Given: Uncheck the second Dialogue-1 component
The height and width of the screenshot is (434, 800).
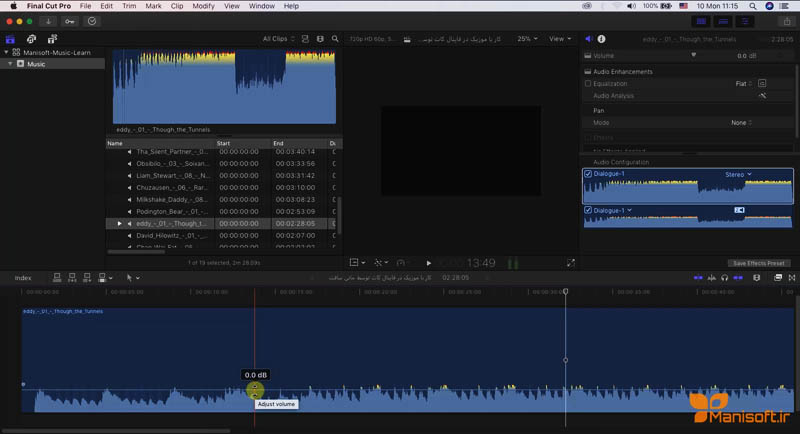Looking at the screenshot, I should 588,210.
